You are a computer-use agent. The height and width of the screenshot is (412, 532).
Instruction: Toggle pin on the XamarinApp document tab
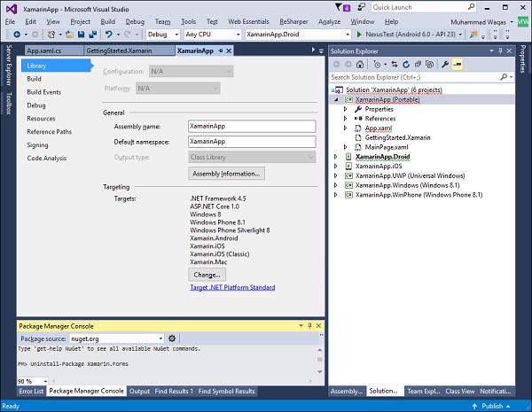[x=221, y=51]
